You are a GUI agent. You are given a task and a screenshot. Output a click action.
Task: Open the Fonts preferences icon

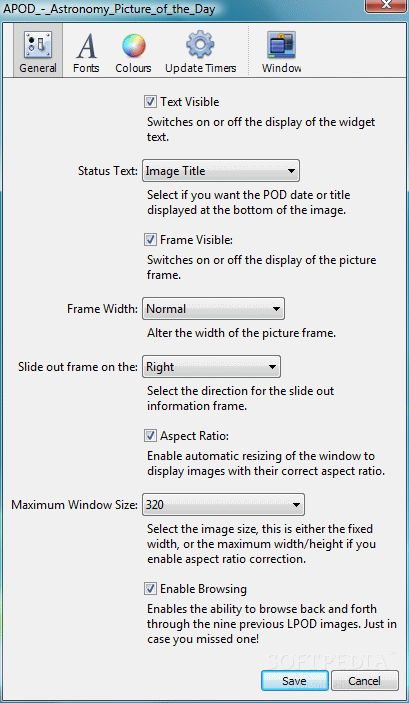point(86,46)
